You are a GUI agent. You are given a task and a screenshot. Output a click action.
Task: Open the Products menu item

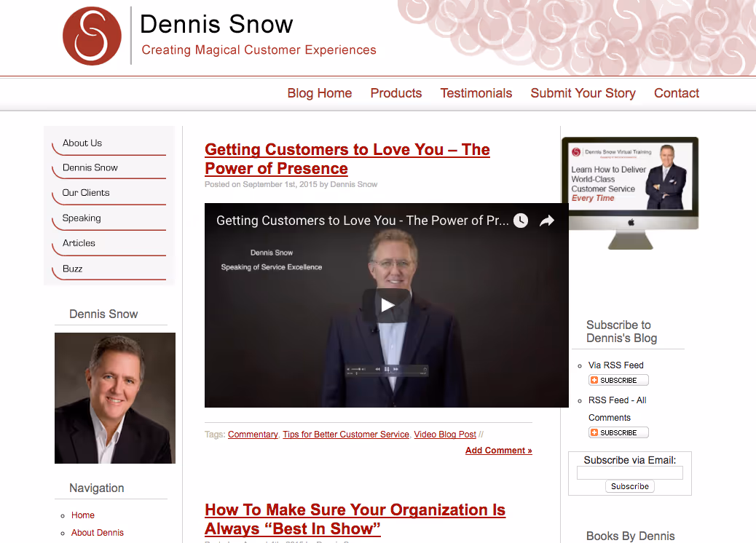395,93
